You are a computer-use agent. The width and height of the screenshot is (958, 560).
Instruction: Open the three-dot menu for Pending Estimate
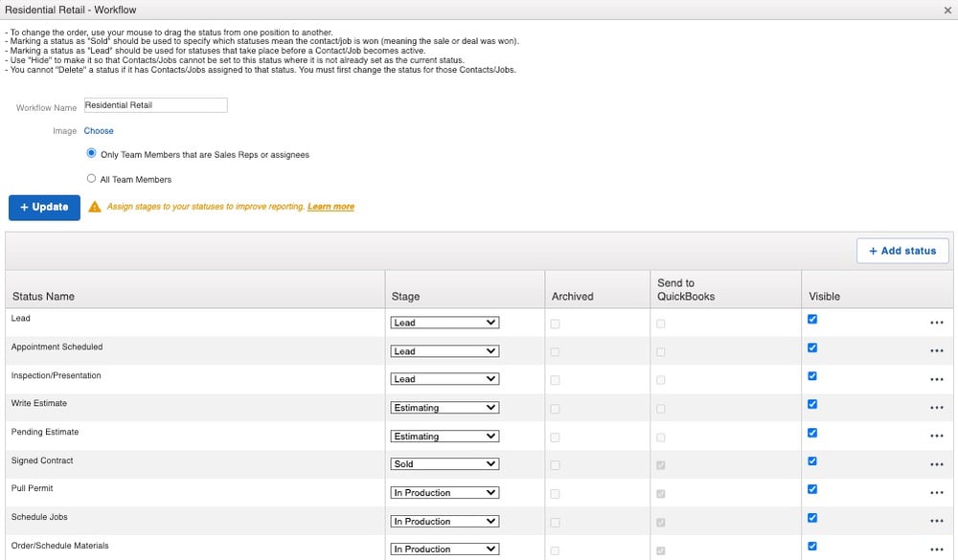pos(936,436)
